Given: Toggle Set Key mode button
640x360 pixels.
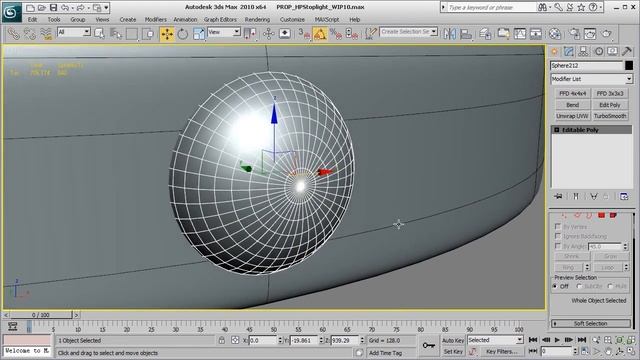Looking at the screenshot, I should 453,351.
